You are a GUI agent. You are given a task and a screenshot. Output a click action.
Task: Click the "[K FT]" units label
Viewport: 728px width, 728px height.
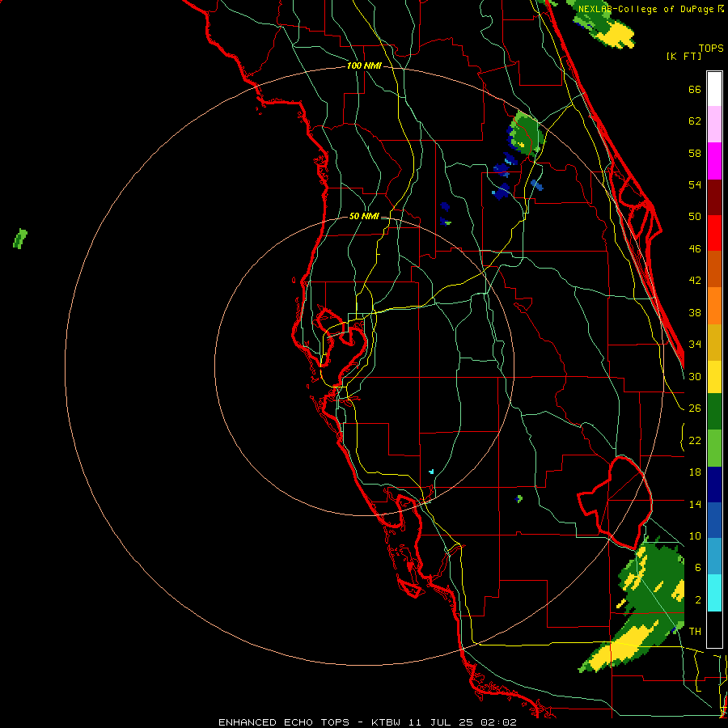(x=684, y=57)
